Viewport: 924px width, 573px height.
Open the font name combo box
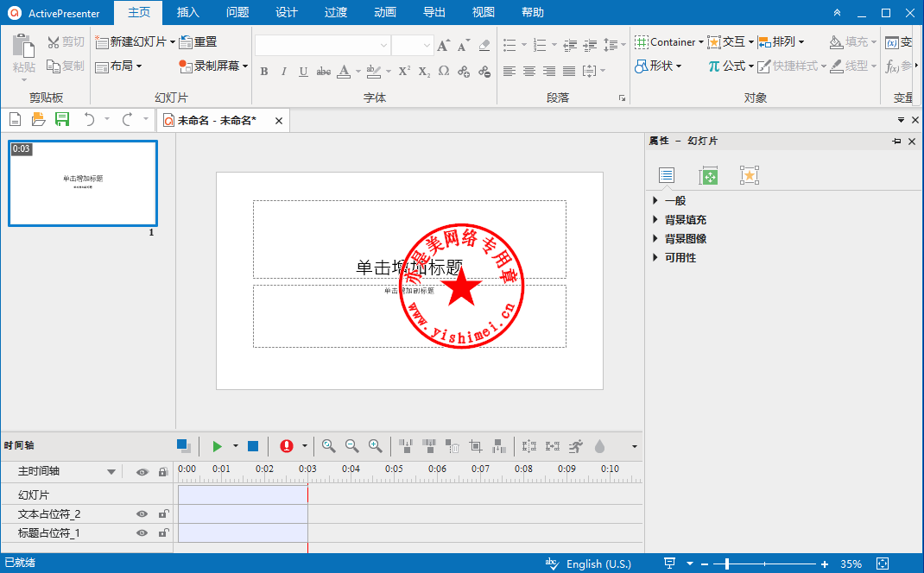point(322,46)
